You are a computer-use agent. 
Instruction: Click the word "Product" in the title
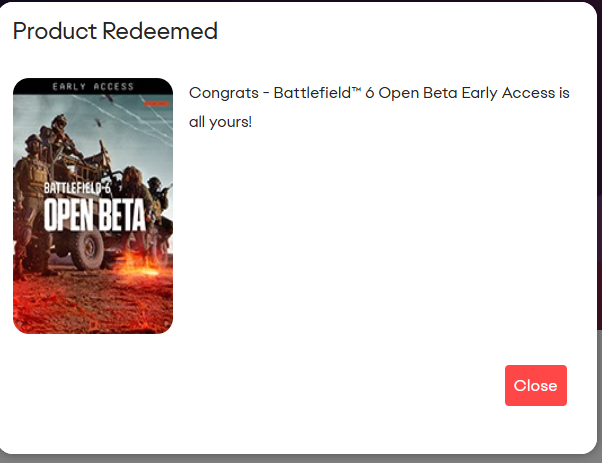click(55, 31)
